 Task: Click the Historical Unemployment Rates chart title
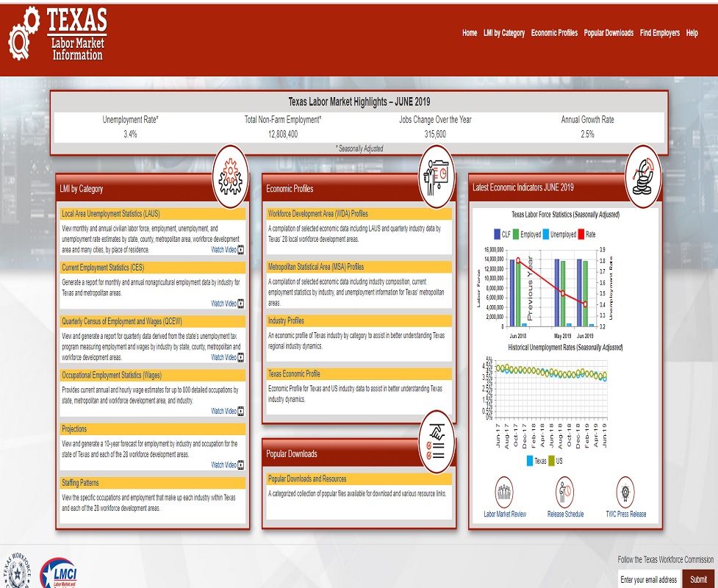[565, 348]
